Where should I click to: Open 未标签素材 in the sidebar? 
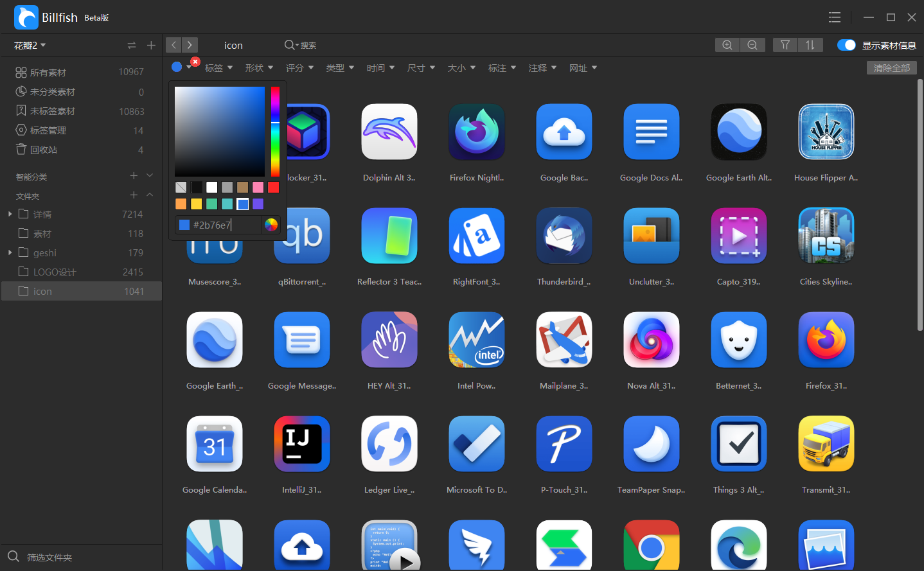pyautogui.click(x=81, y=111)
